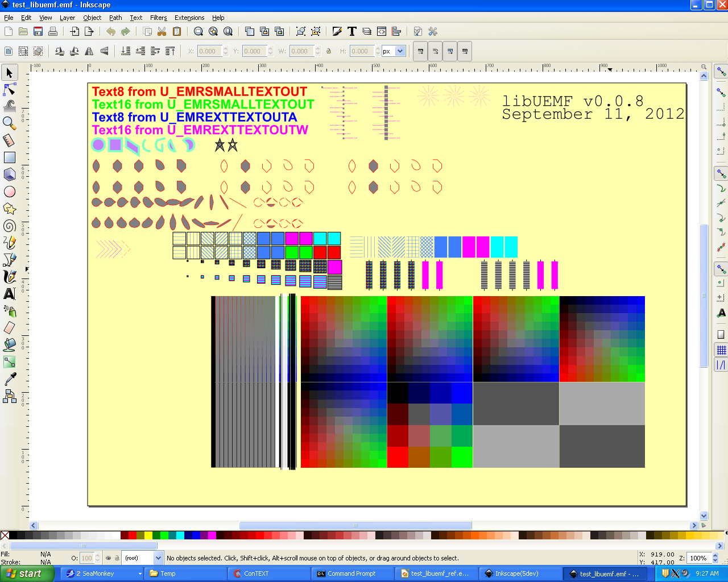The width and height of the screenshot is (728, 582).
Task: Open the Filters menu
Action: tap(158, 18)
